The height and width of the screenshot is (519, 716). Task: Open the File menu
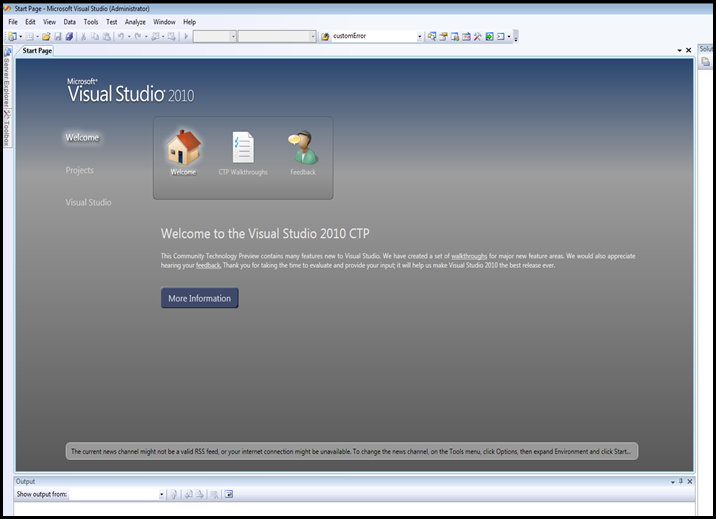[x=13, y=22]
